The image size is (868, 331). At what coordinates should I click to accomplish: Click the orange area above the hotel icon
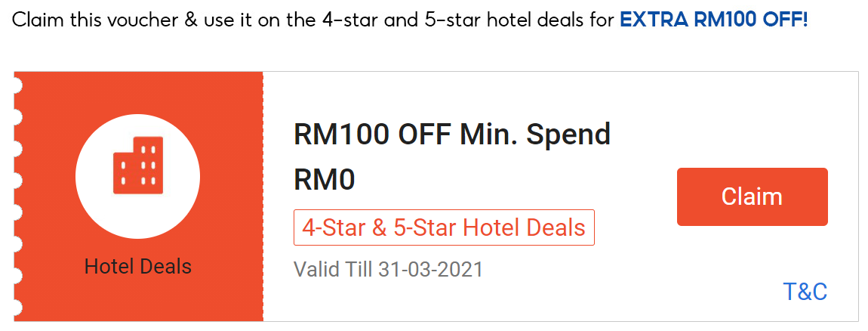point(138,94)
